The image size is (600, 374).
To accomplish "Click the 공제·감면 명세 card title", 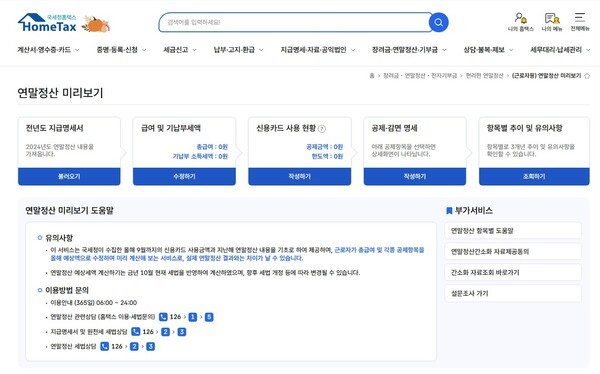I will click(x=394, y=128).
